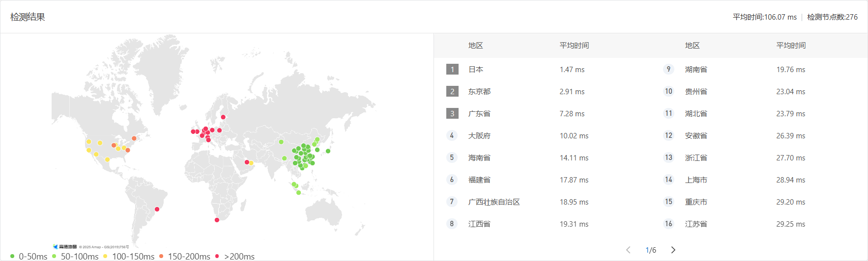Toggle the >200ms legend item
868x261 pixels.
pyautogui.click(x=234, y=256)
